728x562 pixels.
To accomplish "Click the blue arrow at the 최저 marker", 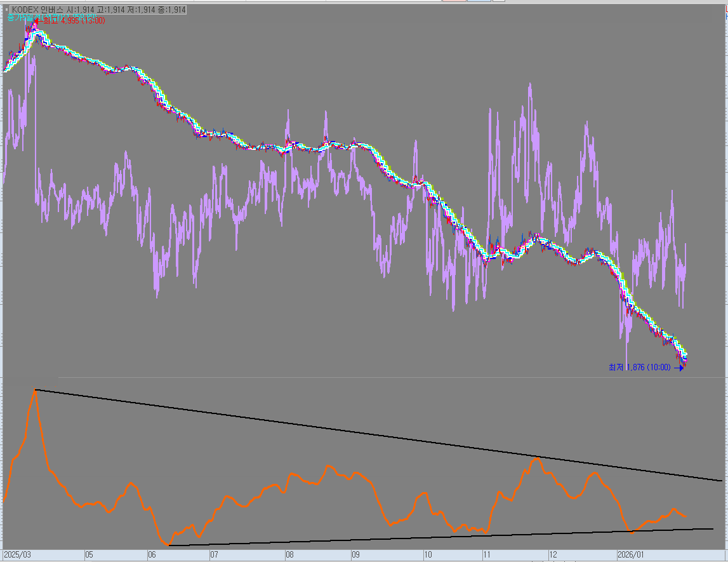I will [x=680, y=368].
